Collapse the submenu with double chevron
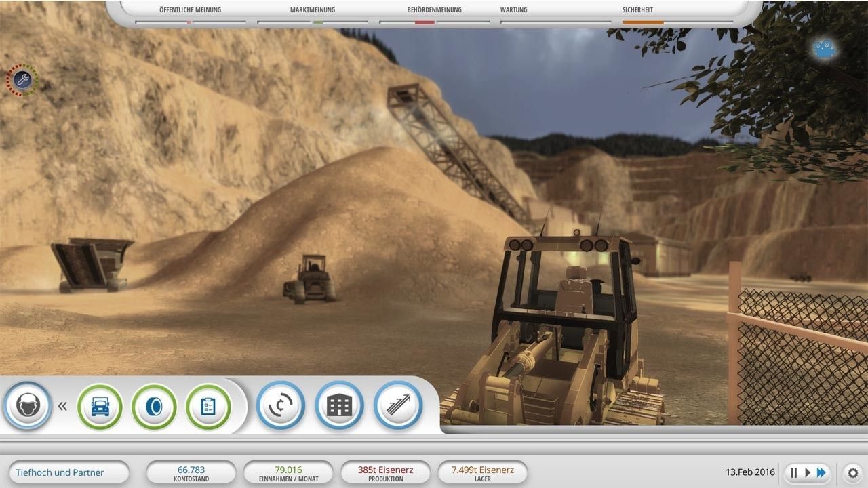868x488 pixels. (62, 407)
